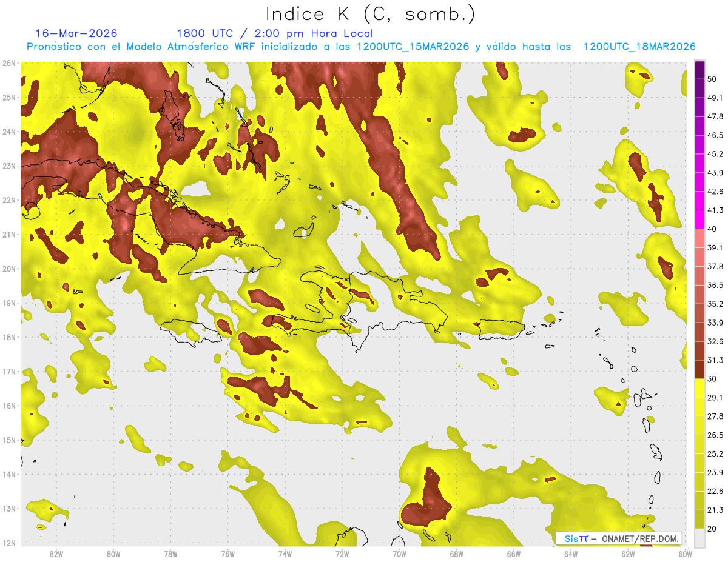Viewport: 728px width, 562px height.
Task: Click the colorbar value '26.5'
Action: (x=715, y=435)
